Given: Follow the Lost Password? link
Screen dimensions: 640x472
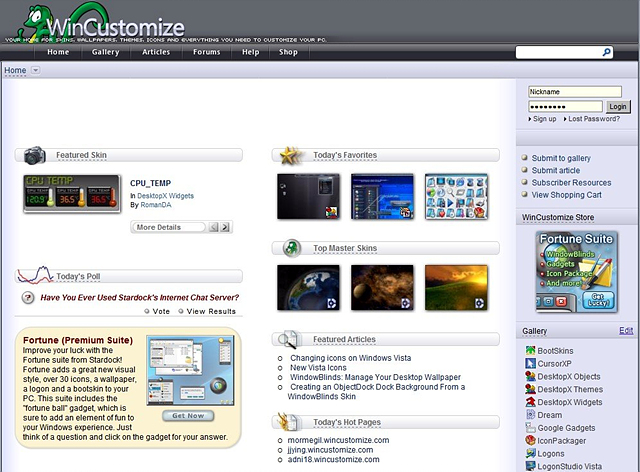Looking at the screenshot, I should 594,119.
